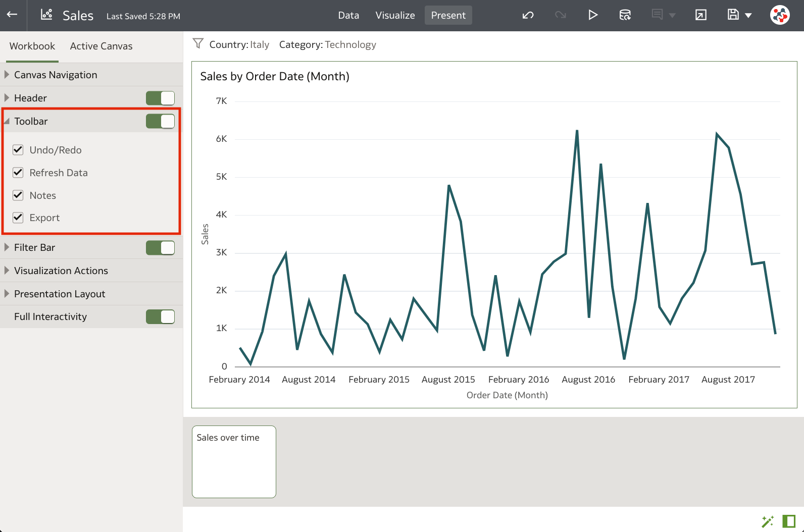The height and width of the screenshot is (532, 804).
Task: Click the Category: Technology filter
Action: pos(328,44)
